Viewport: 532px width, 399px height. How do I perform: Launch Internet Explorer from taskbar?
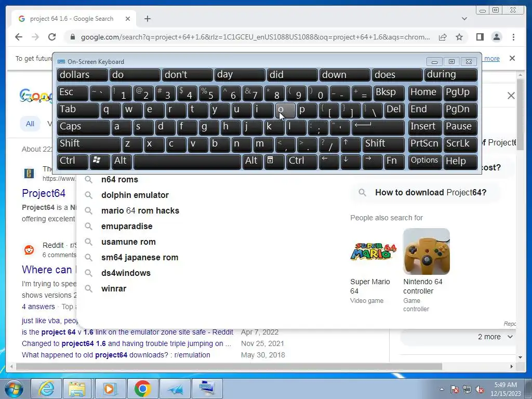(x=46, y=389)
